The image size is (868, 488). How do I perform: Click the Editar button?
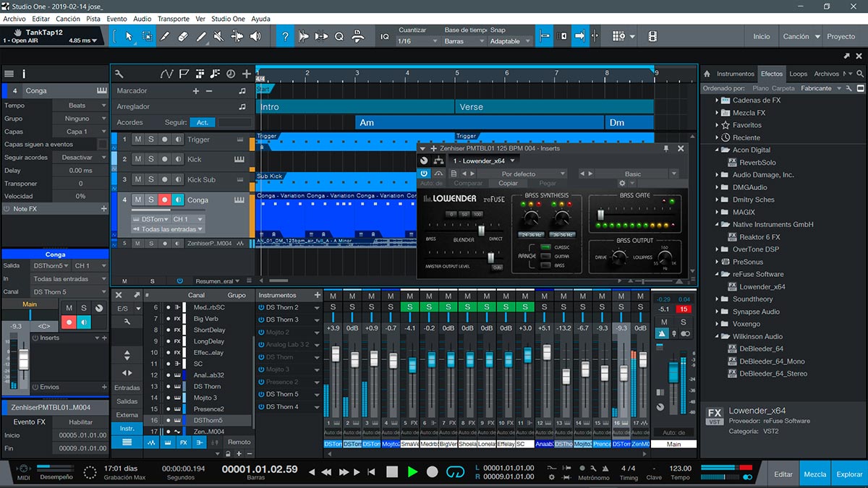[783, 474]
